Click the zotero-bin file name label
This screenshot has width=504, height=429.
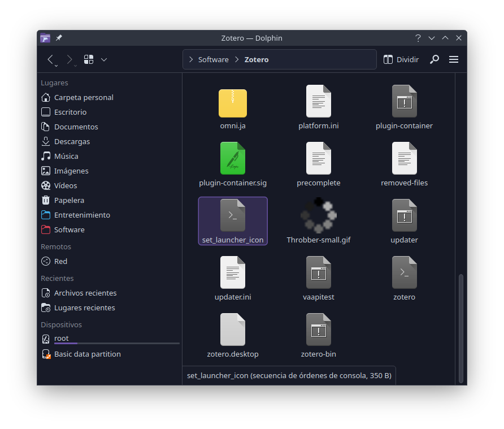pos(319,354)
